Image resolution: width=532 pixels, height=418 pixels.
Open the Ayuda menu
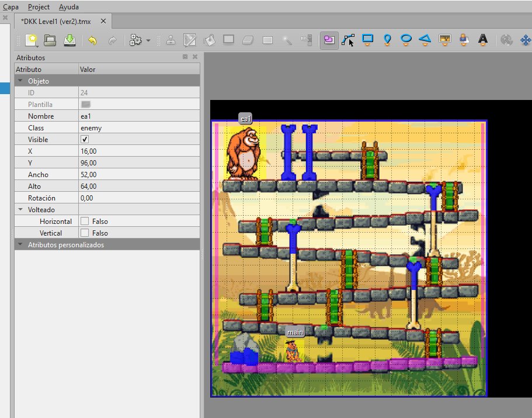click(x=68, y=7)
